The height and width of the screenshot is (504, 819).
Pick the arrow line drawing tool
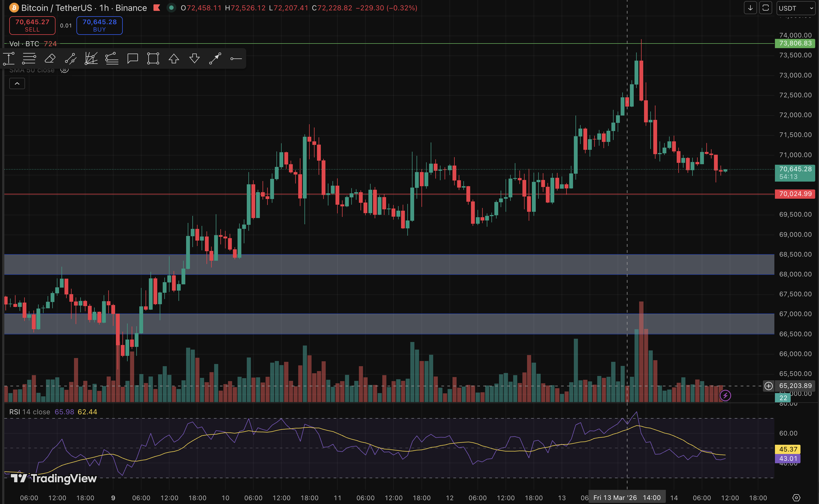215,59
